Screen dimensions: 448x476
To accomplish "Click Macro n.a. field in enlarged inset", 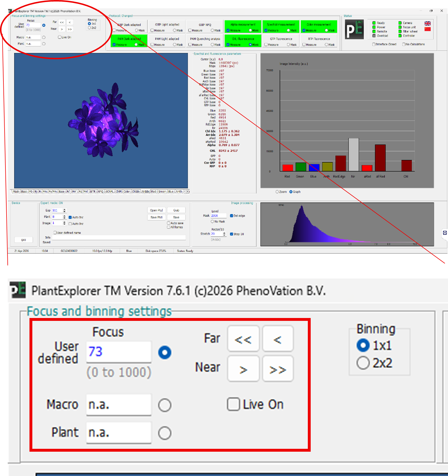I will [x=119, y=405].
